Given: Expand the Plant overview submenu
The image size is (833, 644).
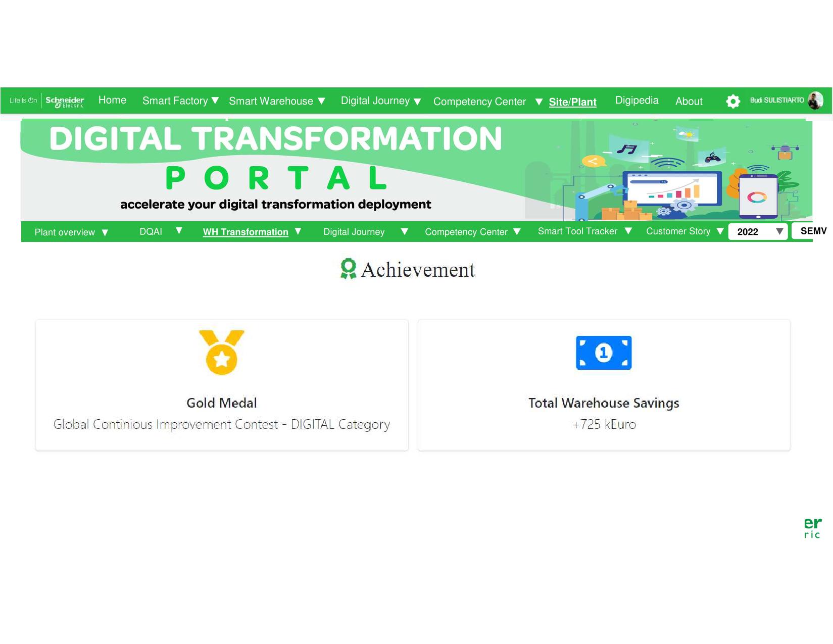Looking at the screenshot, I should point(71,232).
